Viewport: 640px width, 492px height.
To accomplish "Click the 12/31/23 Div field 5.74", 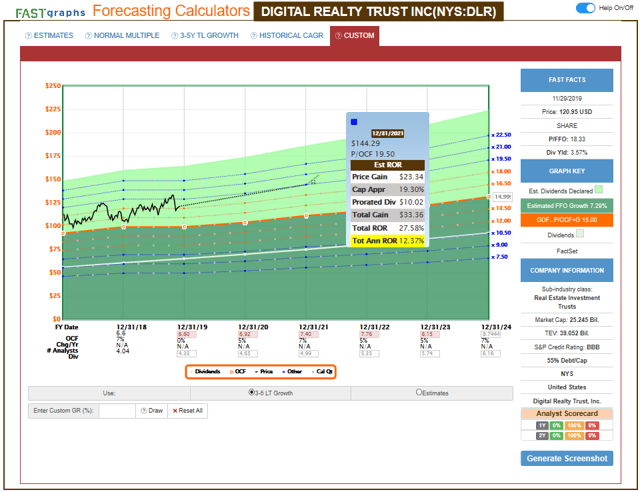I will [x=430, y=354].
